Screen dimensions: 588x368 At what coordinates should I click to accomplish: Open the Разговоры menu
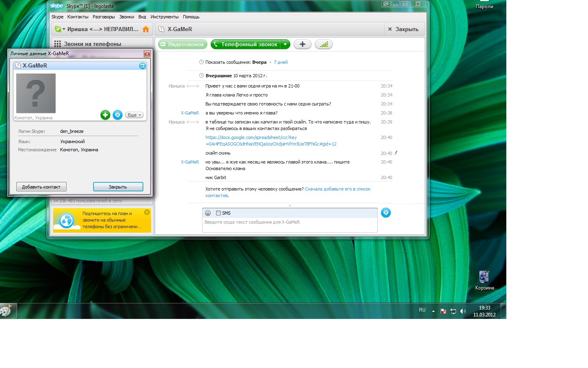[104, 17]
